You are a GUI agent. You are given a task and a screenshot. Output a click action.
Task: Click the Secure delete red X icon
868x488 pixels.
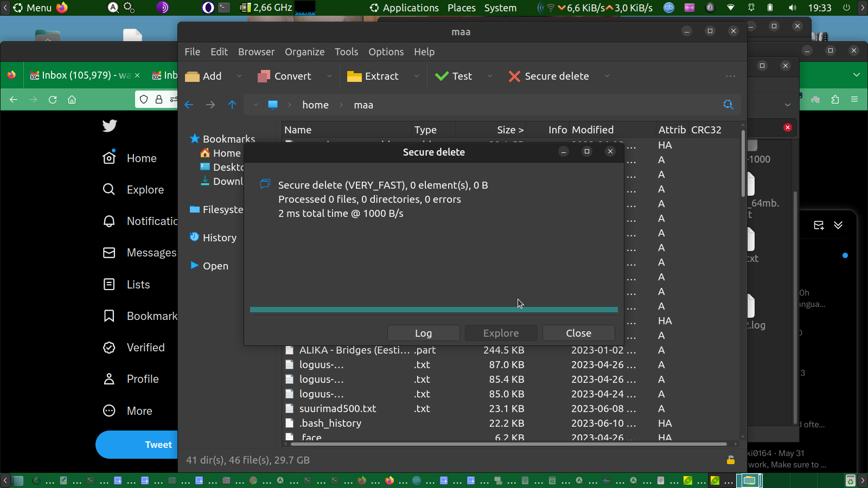click(514, 76)
